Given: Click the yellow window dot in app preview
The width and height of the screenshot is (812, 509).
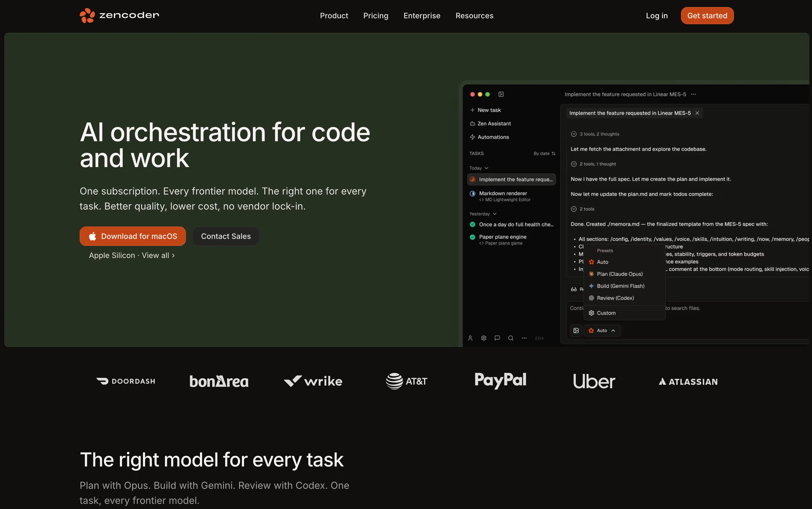Looking at the screenshot, I should coord(480,94).
